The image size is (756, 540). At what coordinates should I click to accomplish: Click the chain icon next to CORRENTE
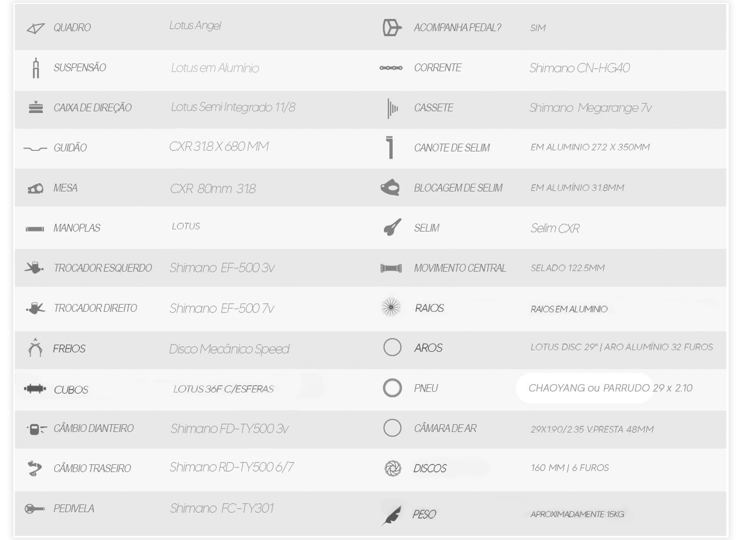(x=391, y=68)
